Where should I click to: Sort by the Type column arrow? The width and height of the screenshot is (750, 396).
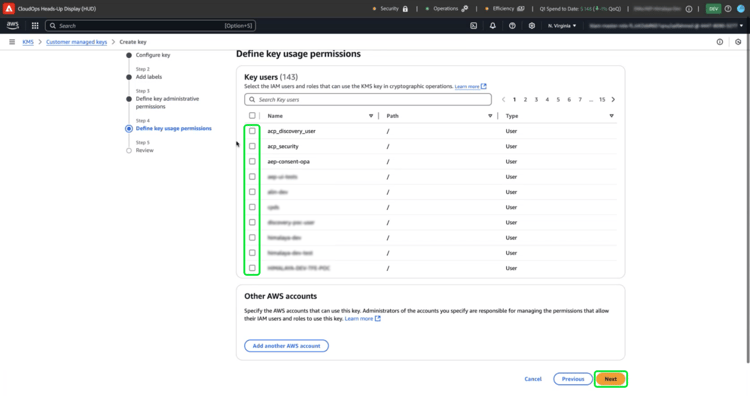click(611, 116)
